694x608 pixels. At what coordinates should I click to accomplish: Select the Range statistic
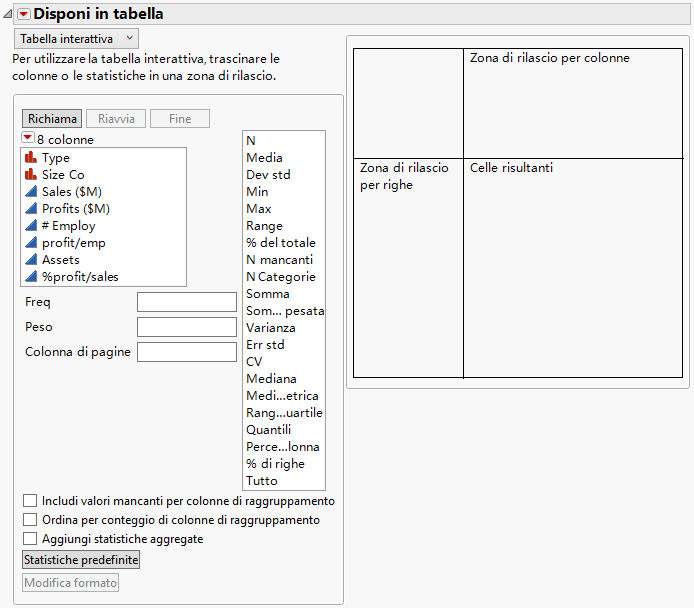264,226
